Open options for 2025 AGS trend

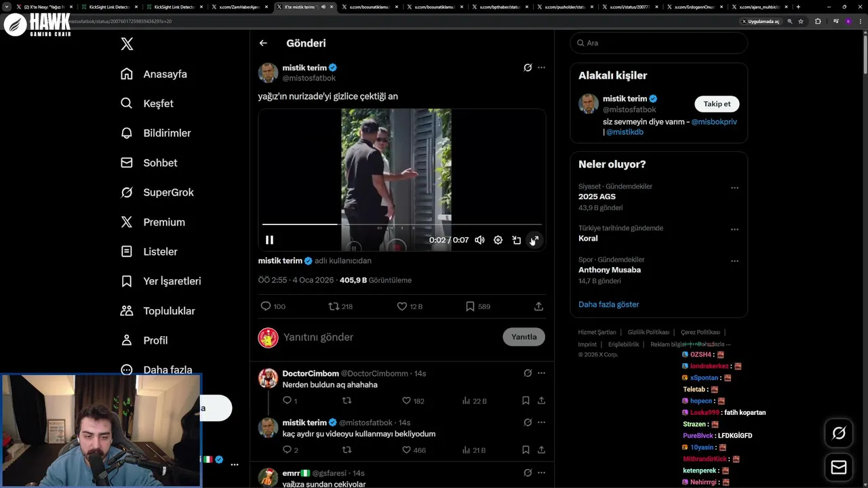734,188
